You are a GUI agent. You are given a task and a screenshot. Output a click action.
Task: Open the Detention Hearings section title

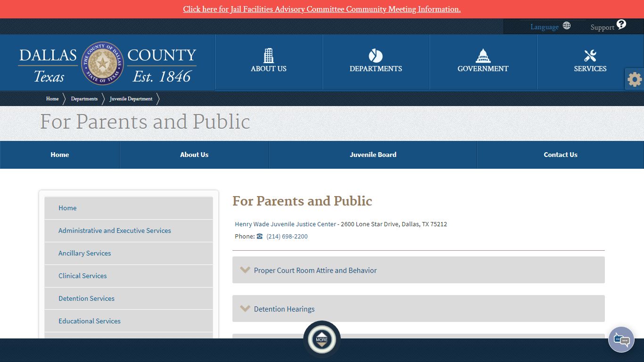pos(284,309)
